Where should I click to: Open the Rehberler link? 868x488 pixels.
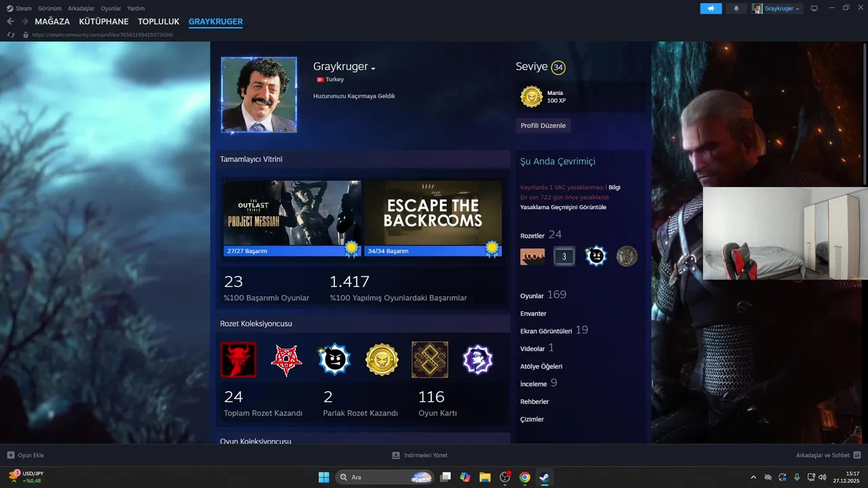tap(534, 402)
